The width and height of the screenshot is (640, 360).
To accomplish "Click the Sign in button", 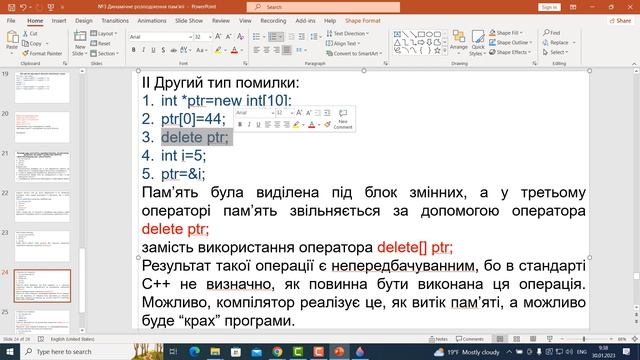I will pyautogui.click(x=549, y=7).
